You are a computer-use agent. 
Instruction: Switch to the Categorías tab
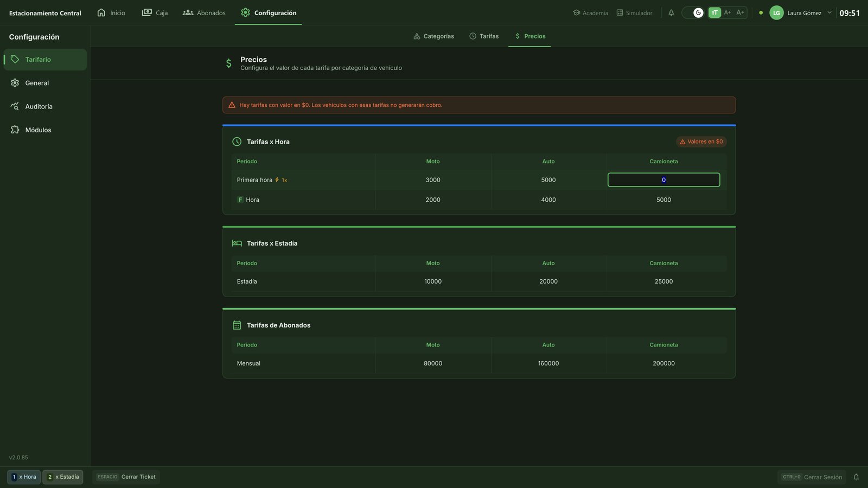coord(433,36)
